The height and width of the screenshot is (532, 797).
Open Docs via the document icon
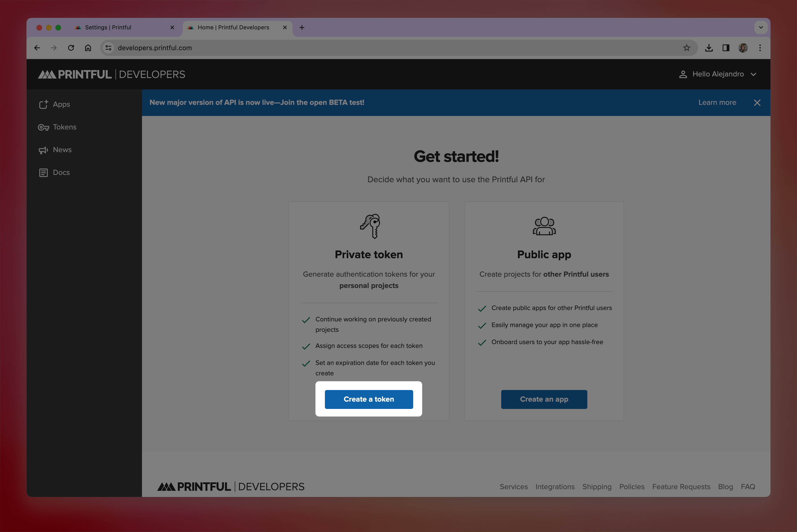pos(44,173)
